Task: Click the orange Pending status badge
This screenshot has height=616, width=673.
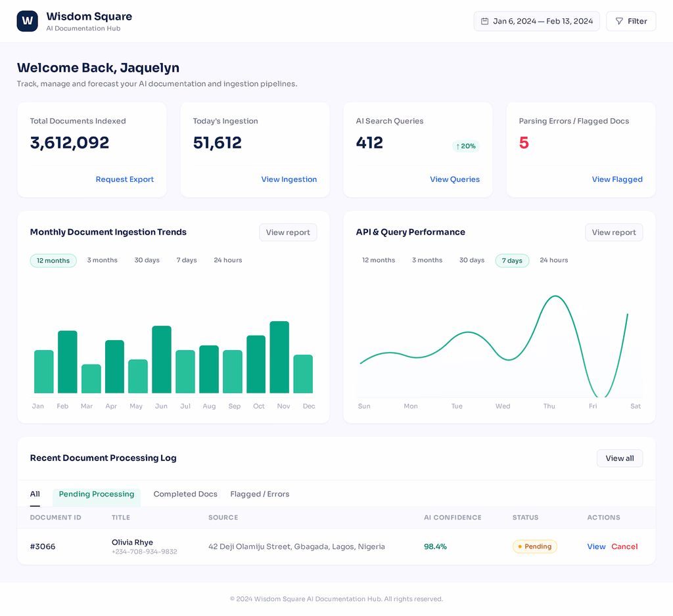Action: [x=535, y=546]
